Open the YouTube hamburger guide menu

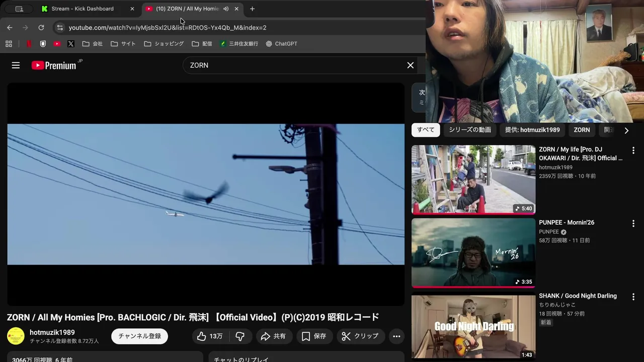tap(16, 65)
